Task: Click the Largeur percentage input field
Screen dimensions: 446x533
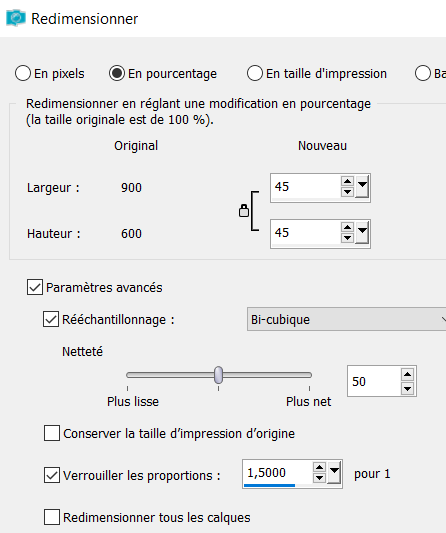Action: (x=306, y=187)
